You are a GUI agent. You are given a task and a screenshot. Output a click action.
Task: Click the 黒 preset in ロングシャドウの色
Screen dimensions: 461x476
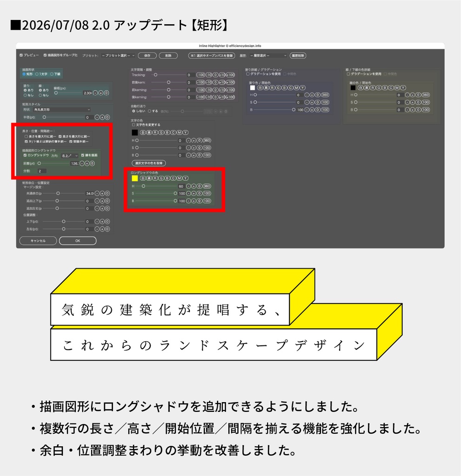point(149,178)
